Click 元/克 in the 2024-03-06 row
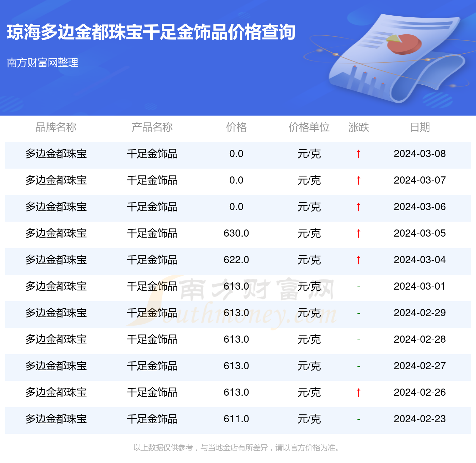The height and width of the screenshot is (463, 476). pyautogui.click(x=309, y=207)
